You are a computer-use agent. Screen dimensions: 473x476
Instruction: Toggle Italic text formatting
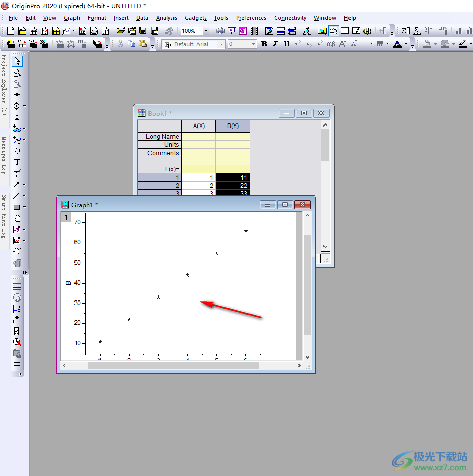(275, 44)
